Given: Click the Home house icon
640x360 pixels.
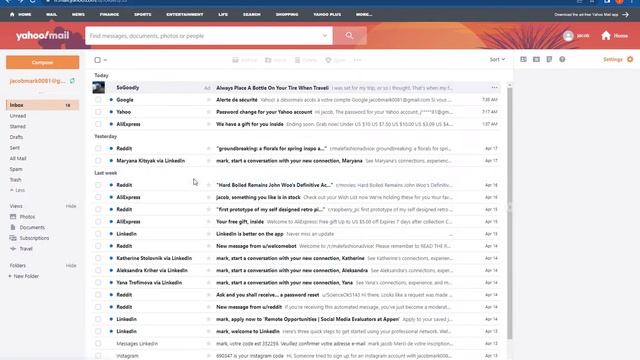Looking at the screenshot, I should tap(606, 36).
